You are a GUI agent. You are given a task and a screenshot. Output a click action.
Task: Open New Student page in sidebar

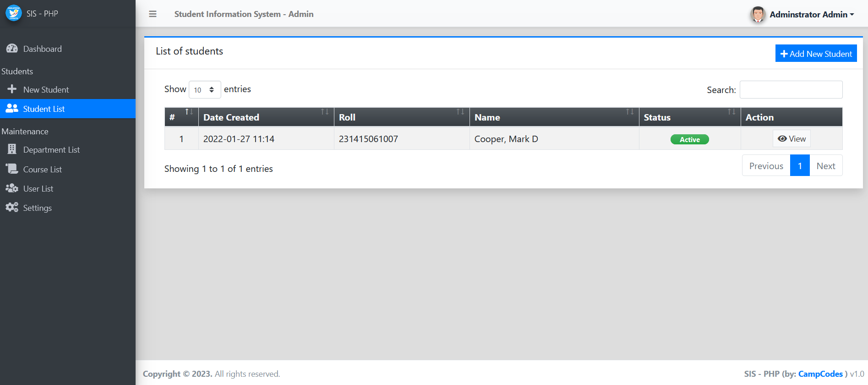[x=68, y=89]
